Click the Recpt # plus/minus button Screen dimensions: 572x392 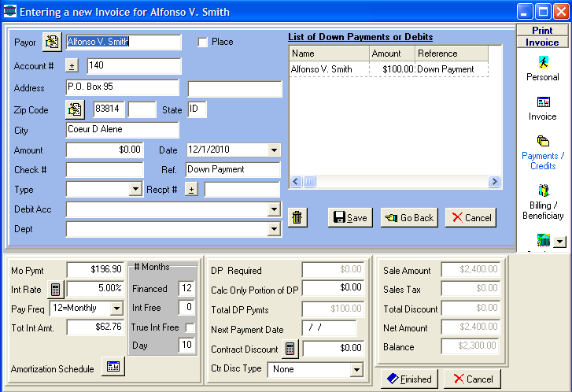pyautogui.click(x=191, y=189)
